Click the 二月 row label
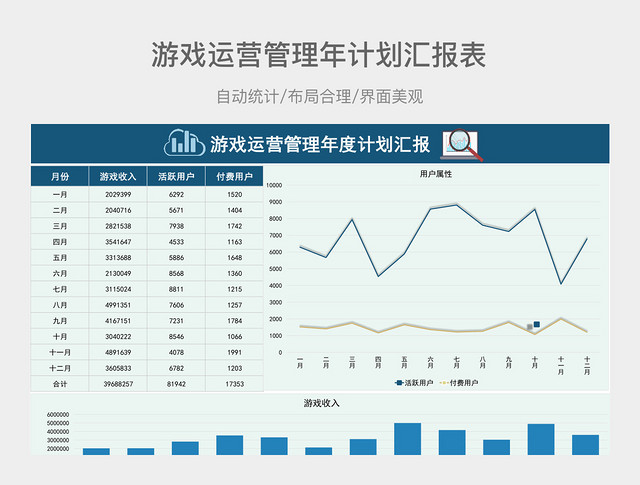This screenshot has height=485, width=640. [x=60, y=210]
